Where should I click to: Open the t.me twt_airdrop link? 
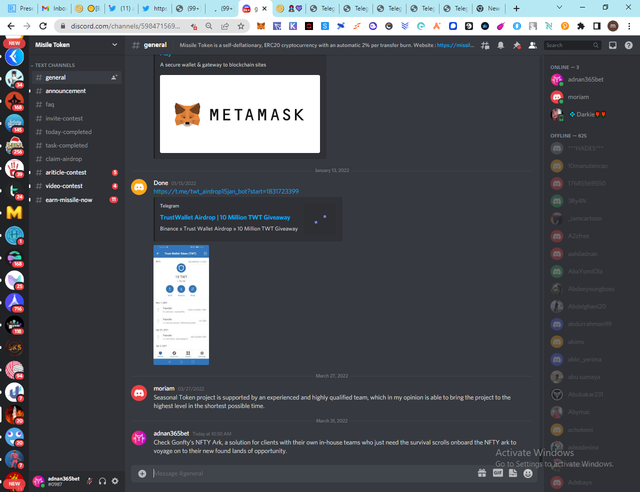click(x=226, y=191)
